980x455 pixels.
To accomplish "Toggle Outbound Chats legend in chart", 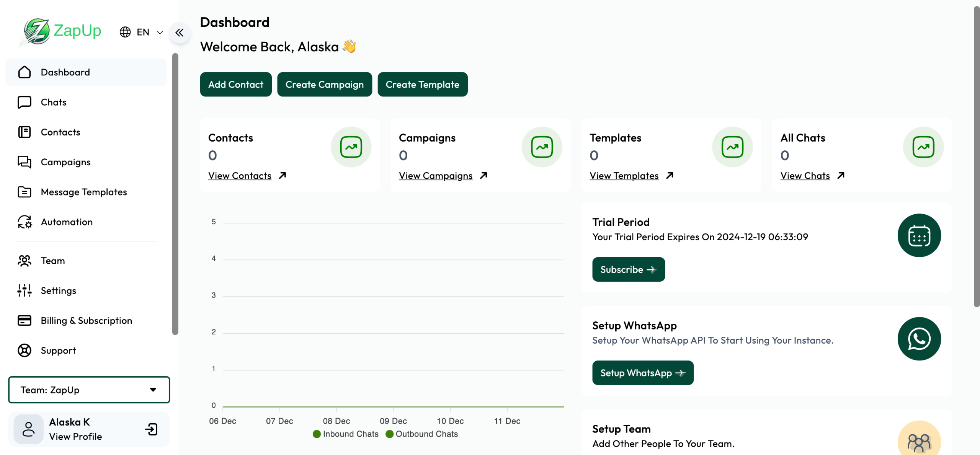I will (422, 434).
